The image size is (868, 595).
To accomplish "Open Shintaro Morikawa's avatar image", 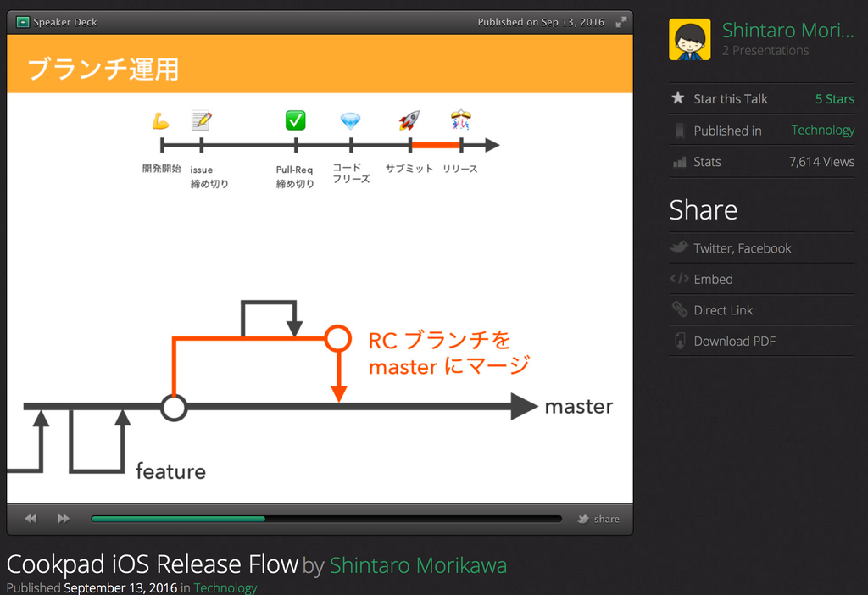I will pyautogui.click(x=689, y=39).
